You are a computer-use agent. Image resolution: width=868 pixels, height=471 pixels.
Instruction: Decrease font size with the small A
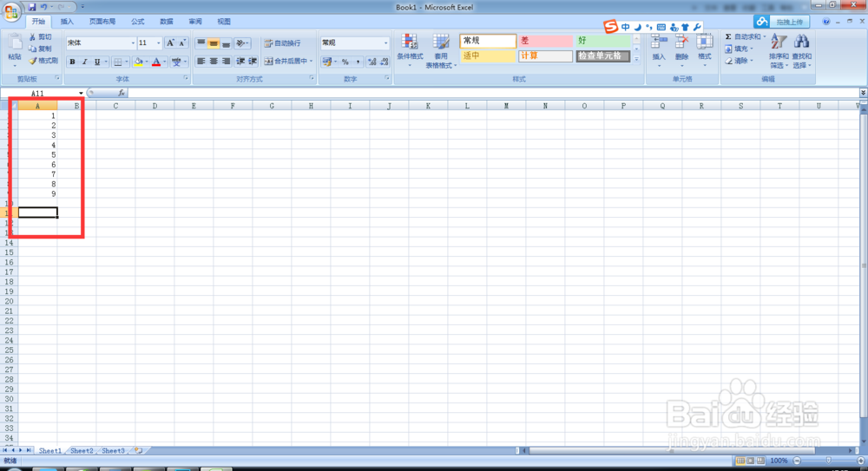point(182,43)
